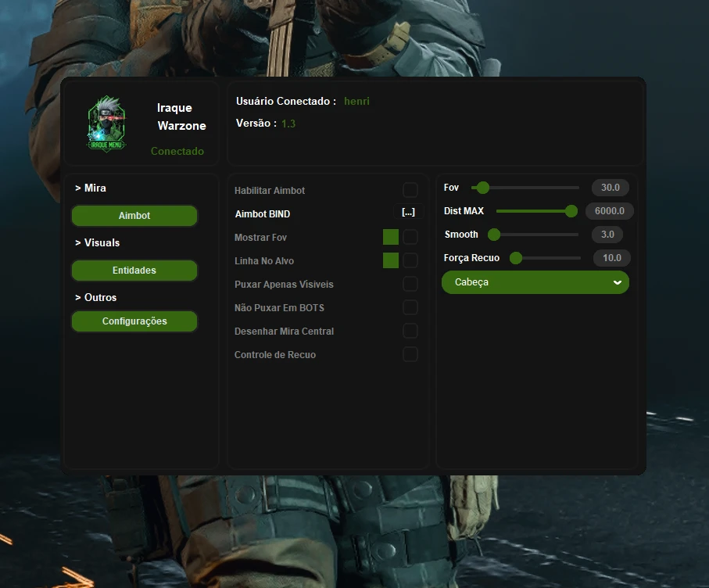Enable the Habilitar Aimbot checkbox
Viewport: 709px width, 588px height.
point(410,190)
